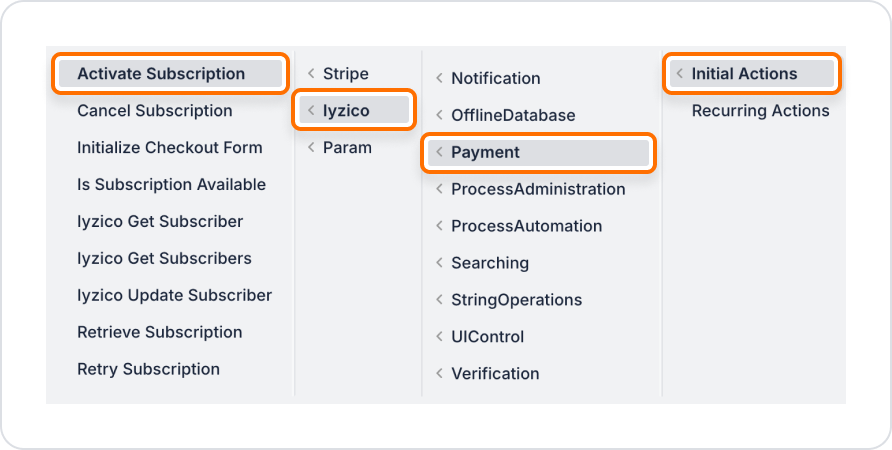Open the Payment category
The height and width of the screenshot is (450, 892).
[538, 152]
